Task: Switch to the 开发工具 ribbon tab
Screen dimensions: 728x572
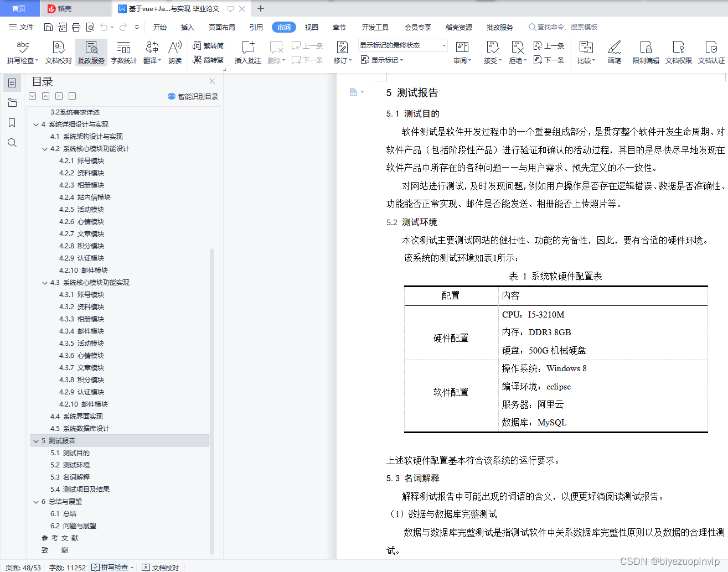Action: click(375, 27)
